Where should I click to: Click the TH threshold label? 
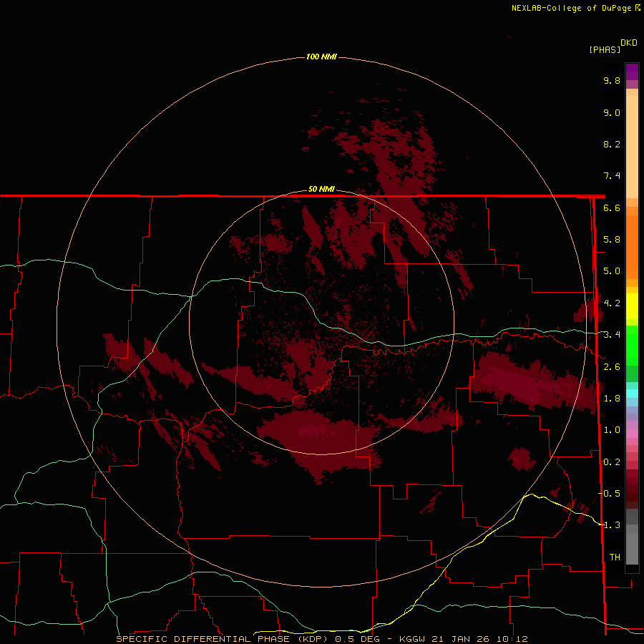tap(615, 557)
